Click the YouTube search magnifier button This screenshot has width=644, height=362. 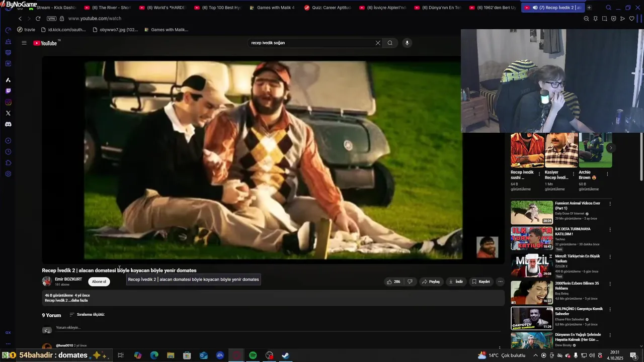390,43
